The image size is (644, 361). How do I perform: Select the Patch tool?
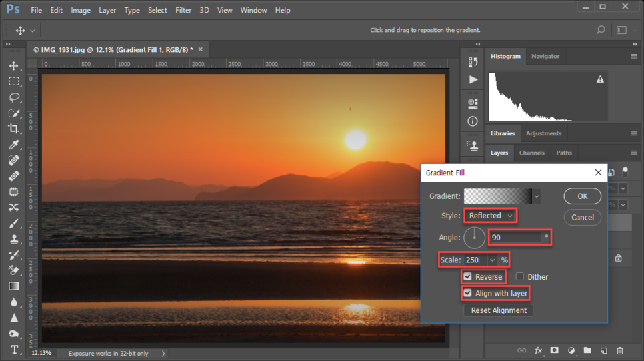click(14, 192)
